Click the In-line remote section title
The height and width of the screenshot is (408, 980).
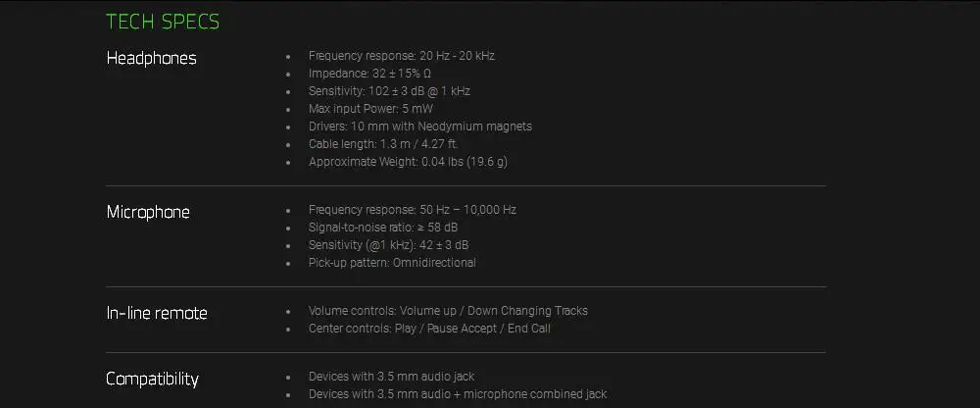[x=156, y=313]
